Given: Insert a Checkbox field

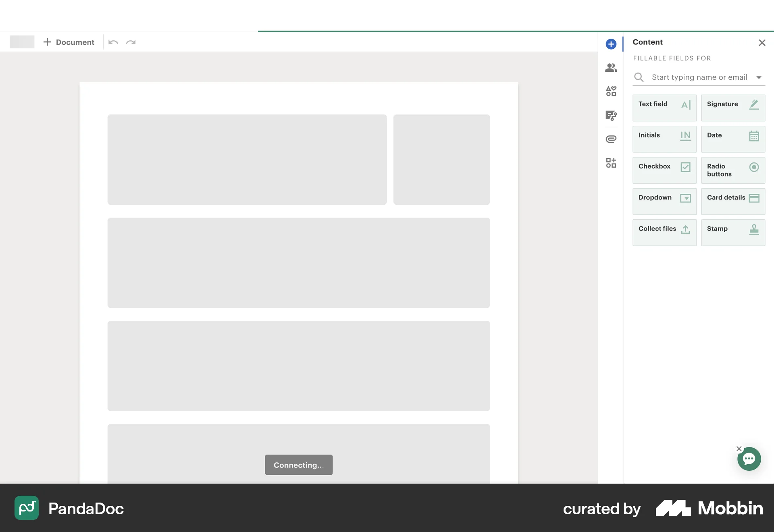Looking at the screenshot, I should (x=664, y=170).
